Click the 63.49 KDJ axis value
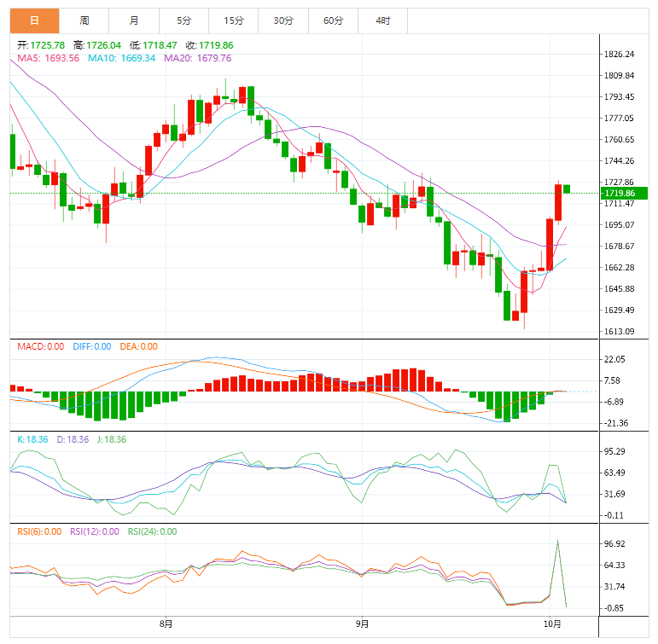The height and width of the screenshot is (644, 658). pos(614,473)
